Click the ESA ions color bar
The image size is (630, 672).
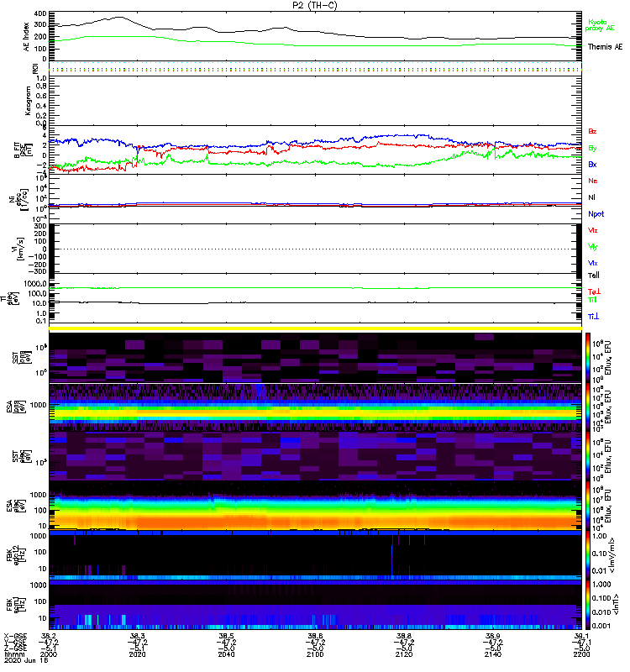tap(588, 407)
